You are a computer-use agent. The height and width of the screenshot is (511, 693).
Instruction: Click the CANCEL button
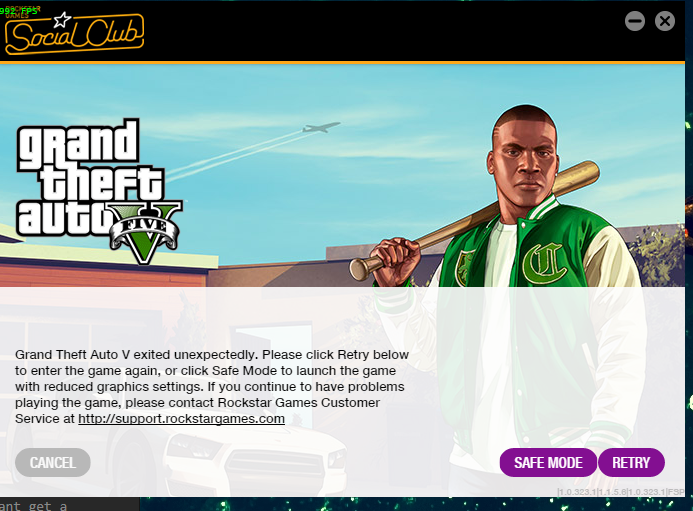[53, 462]
